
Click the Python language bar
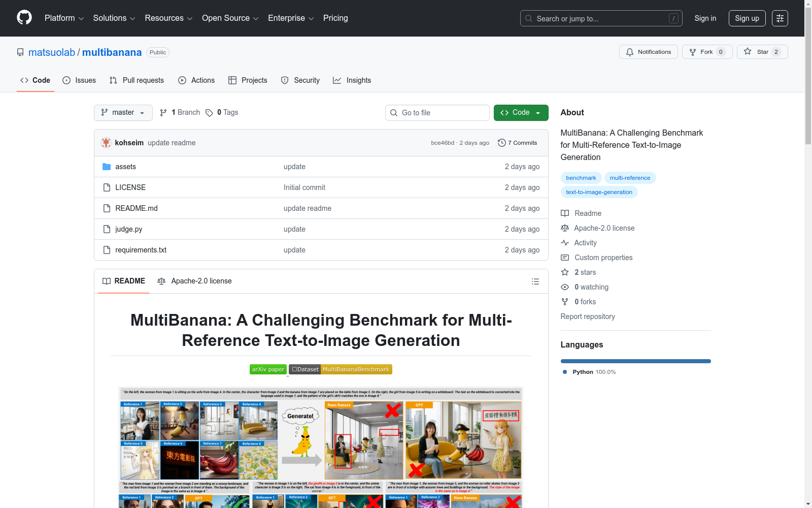[x=636, y=361]
